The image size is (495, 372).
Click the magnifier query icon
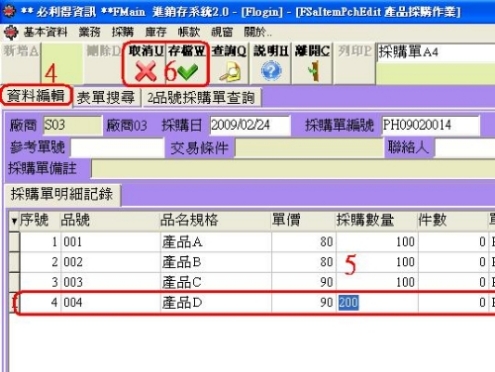[x=230, y=72]
